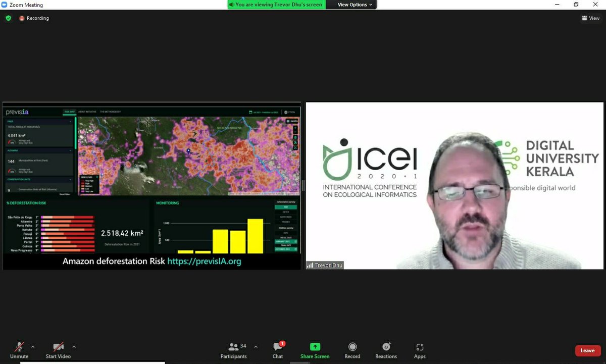Click the blue map pin marker
This screenshot has width=606, height=364.
(x=188, y=151)
